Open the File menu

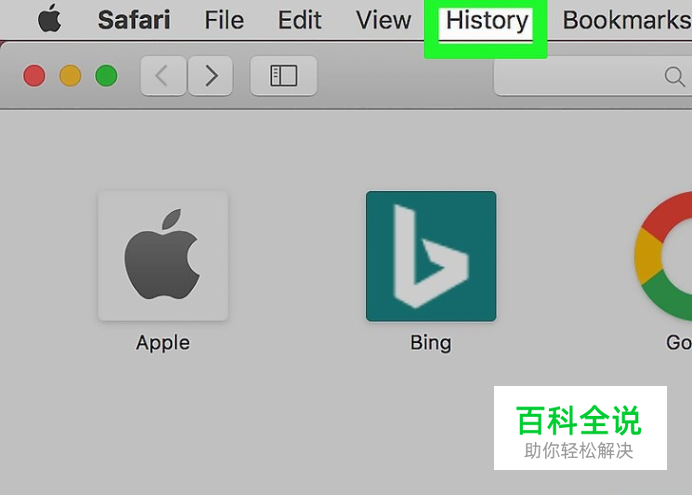click(x=224, y=20)
